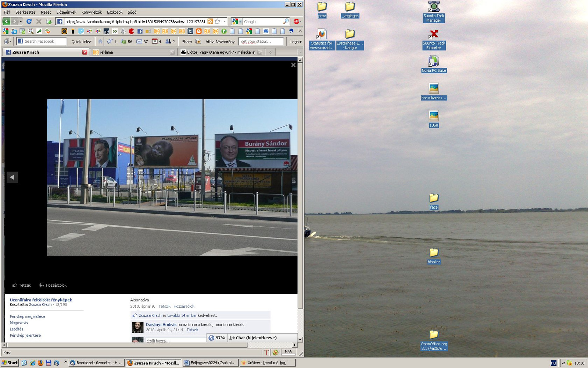The height and width of the screenshot is (368, 588).
Task: Click the vertical scrollbar down arrow
Action: pos(300,339)
